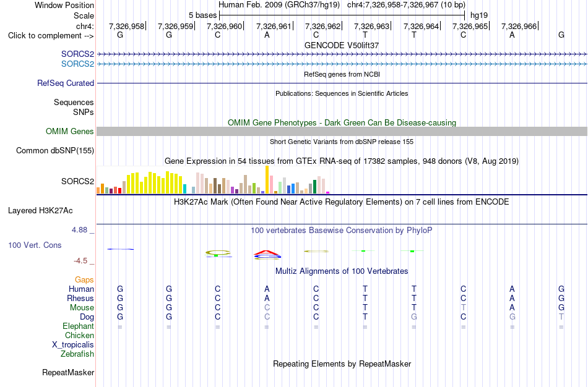Click the red A logo in PhyloP track
The image size is (588, 387).
tap(267, 252)
